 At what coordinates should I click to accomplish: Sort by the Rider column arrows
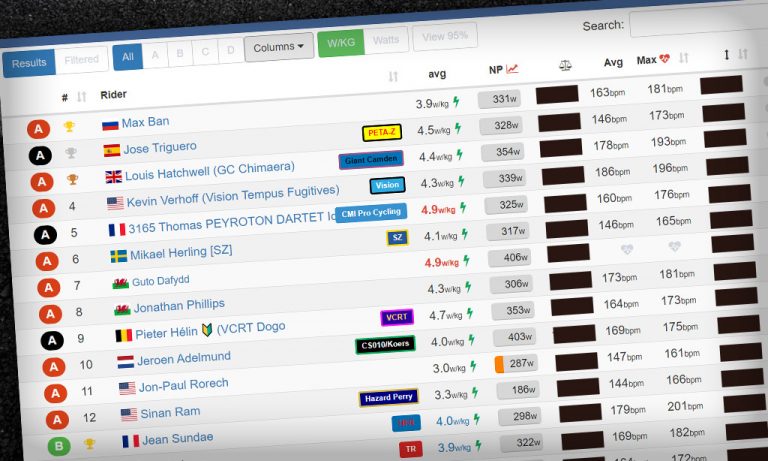coord(393,76)
